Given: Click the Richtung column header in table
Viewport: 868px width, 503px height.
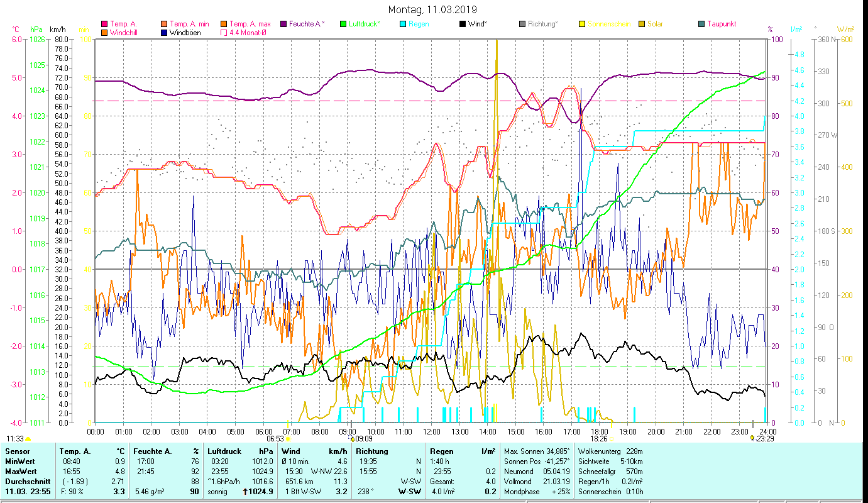Looking at the screenshot, I should [x=373, y=451].
